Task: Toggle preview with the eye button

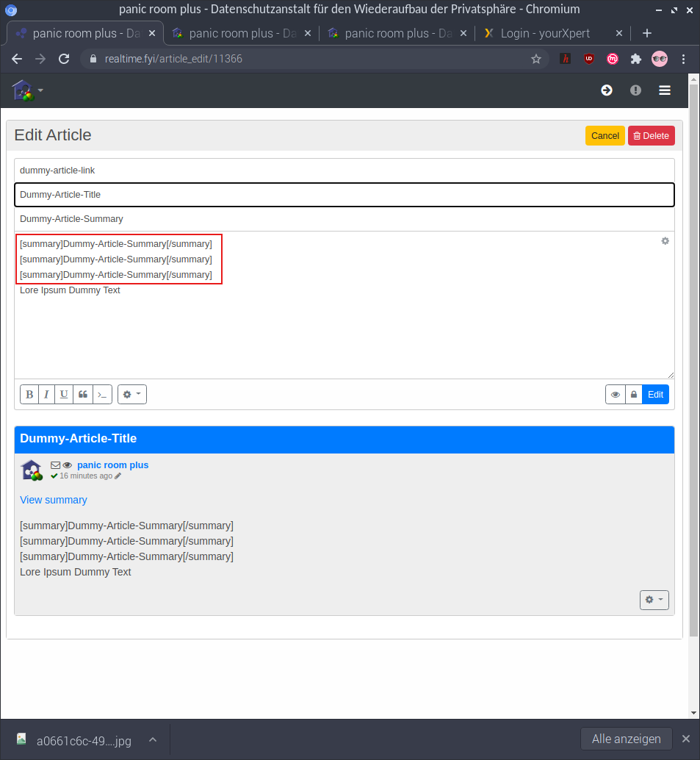Action: [x=616, y=395]
